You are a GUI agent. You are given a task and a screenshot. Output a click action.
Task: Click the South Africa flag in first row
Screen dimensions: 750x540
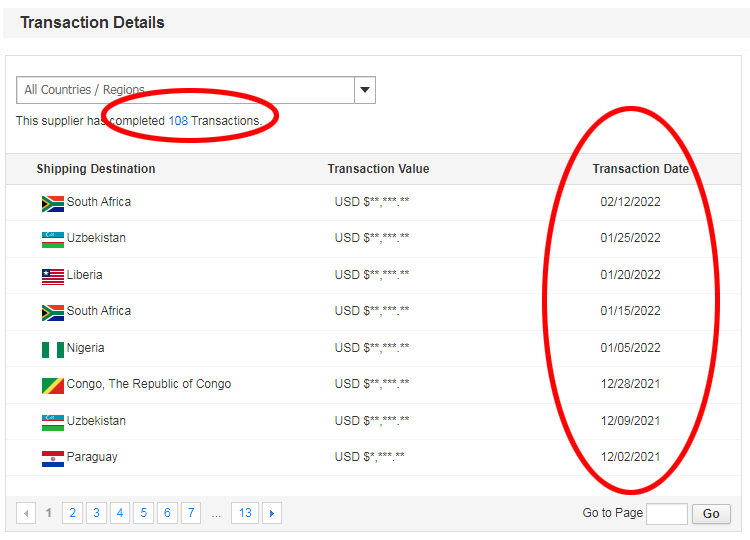(x=52, y=203)
